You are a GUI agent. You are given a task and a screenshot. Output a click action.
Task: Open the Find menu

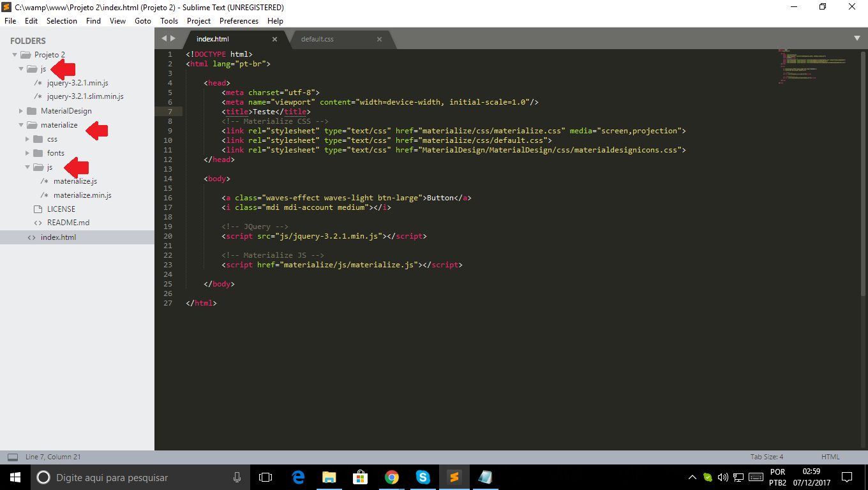[x=93, y=21]
